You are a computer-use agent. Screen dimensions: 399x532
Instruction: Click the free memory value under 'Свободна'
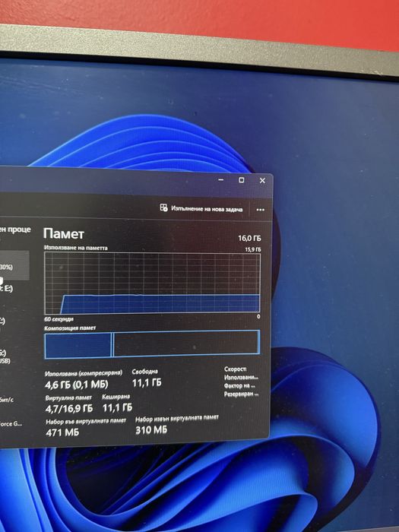[x=147, y=383]
